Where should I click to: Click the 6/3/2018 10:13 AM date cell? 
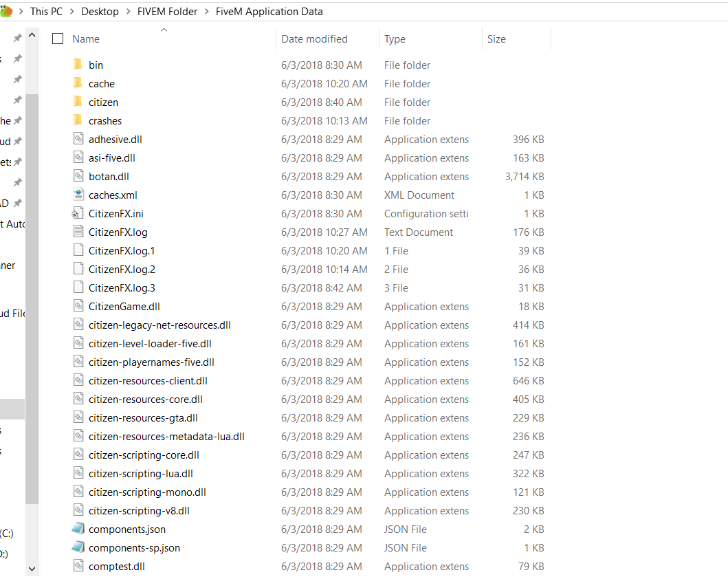pos(324,121)
